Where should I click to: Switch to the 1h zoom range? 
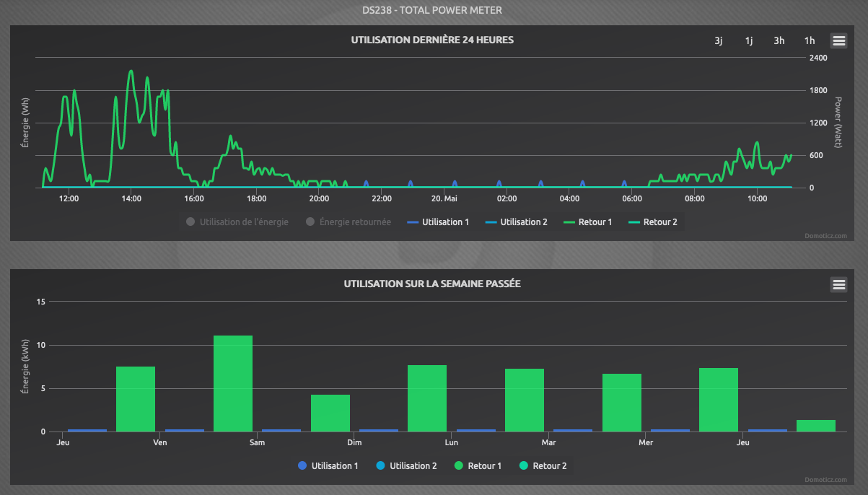click(x=810, y=41)
